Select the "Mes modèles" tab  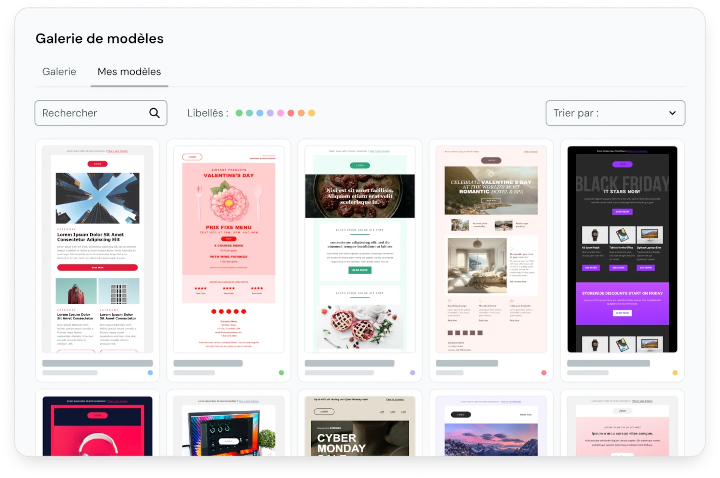129,72
